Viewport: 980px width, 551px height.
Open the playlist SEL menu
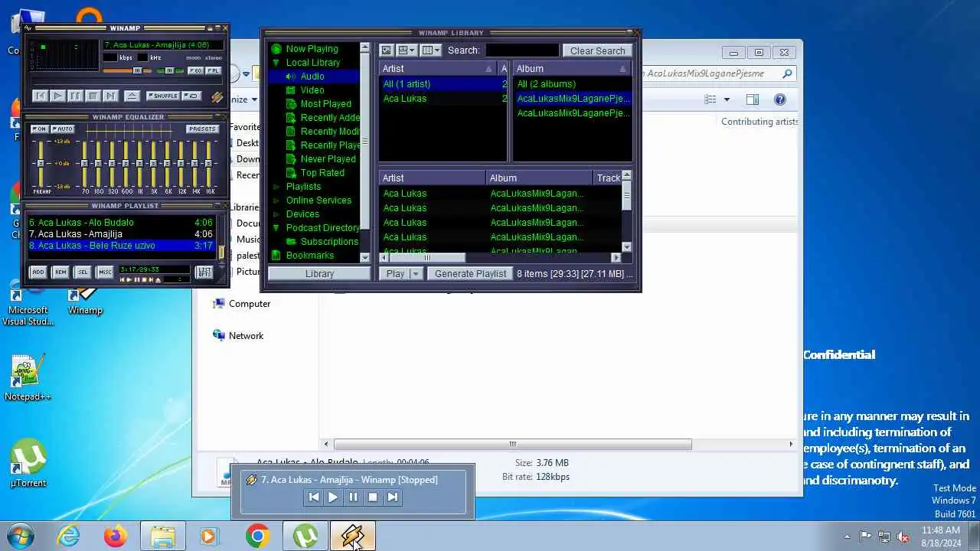pos(83,272)
